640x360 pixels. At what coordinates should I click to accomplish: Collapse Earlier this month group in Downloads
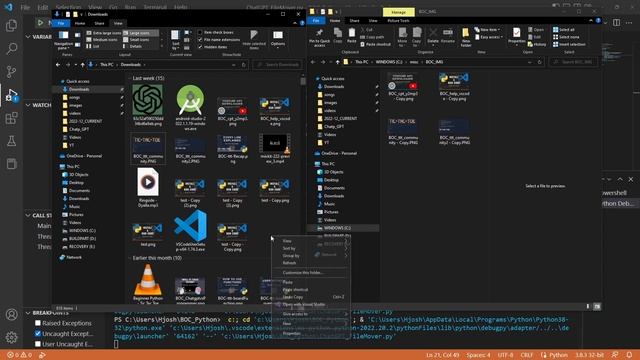pyautogui.click(x=130, y=258)
